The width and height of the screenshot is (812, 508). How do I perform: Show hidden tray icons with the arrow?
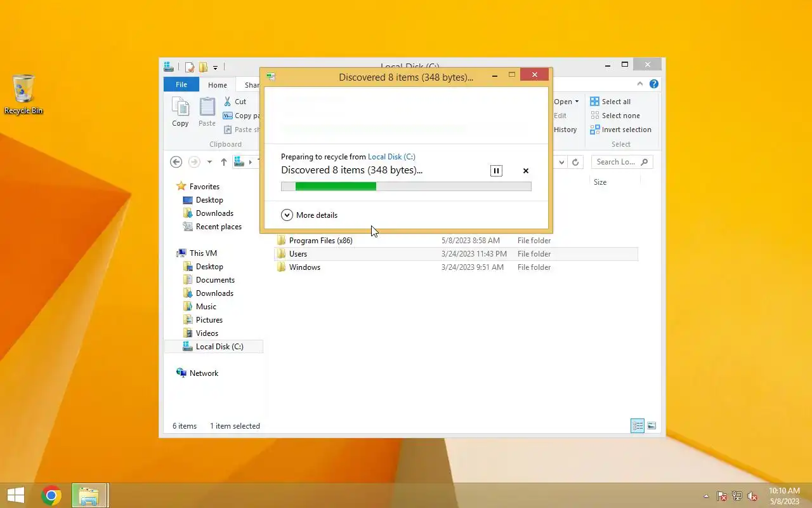(x=706, y=497)
